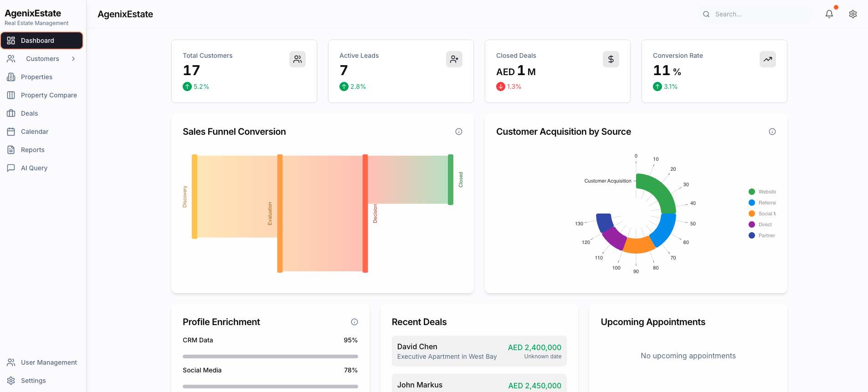Click the settings gear in the header
The height and width of the screenshot is (392, 868).
pos(853,14)
